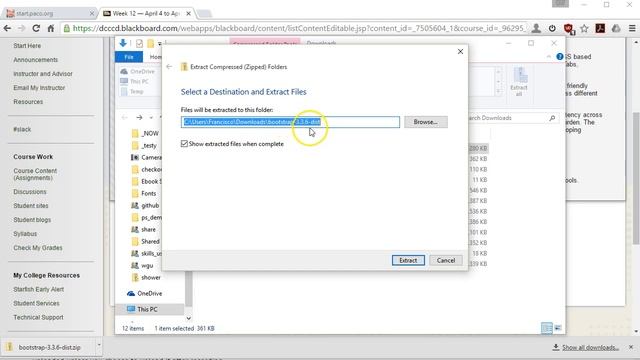This screenshot has height=360, width=640.
Task: Bookmark this page with the star icon
Action: [x=584, y=28]
